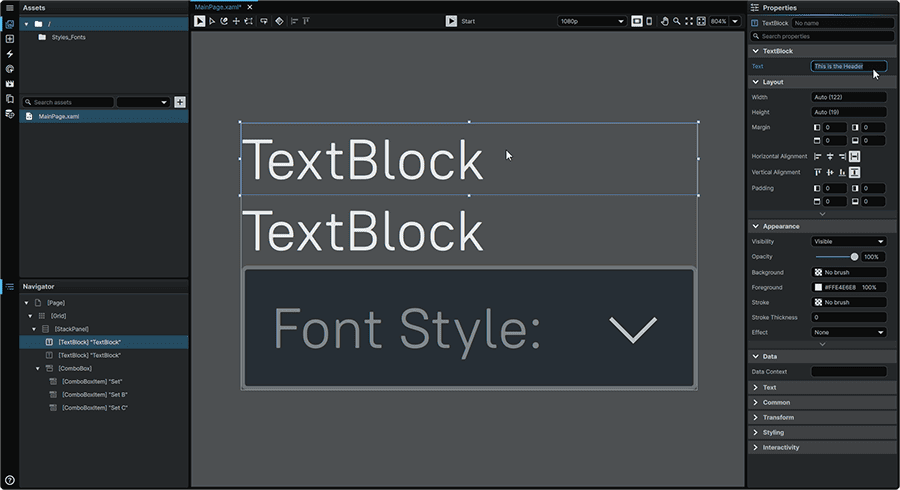
Task: Click the Text property input field
Action: tap(848, 66)
